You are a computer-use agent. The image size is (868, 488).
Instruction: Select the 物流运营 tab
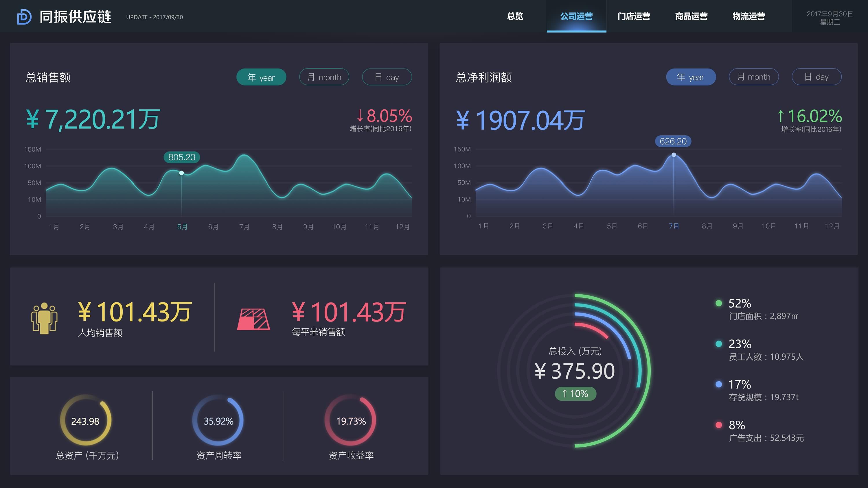coord(749,16)
